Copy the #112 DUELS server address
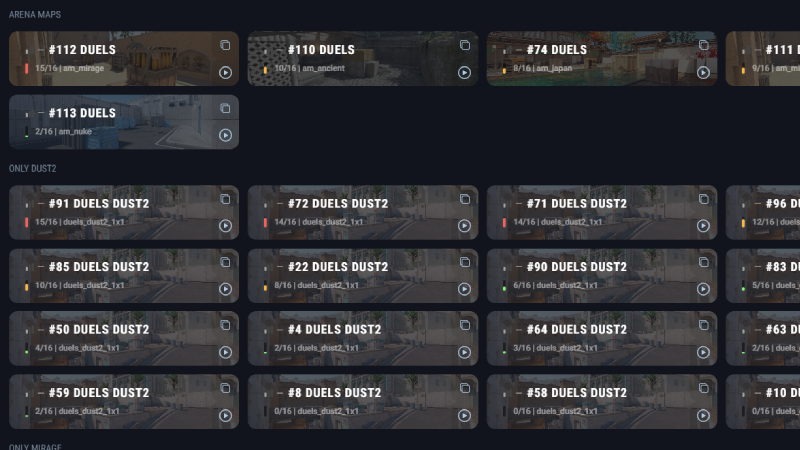Image resolution: width=800 pixels, height=450 pixels. [x=225, y=45]
